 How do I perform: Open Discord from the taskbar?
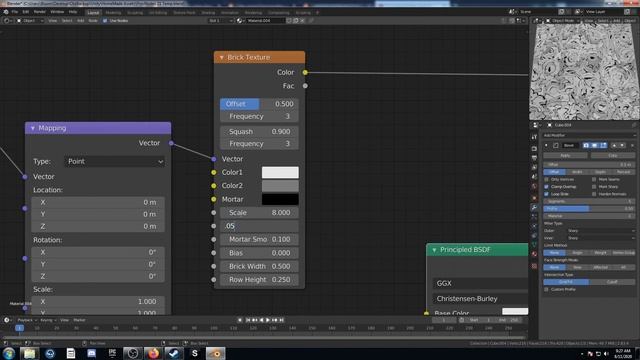click(91, 353)
